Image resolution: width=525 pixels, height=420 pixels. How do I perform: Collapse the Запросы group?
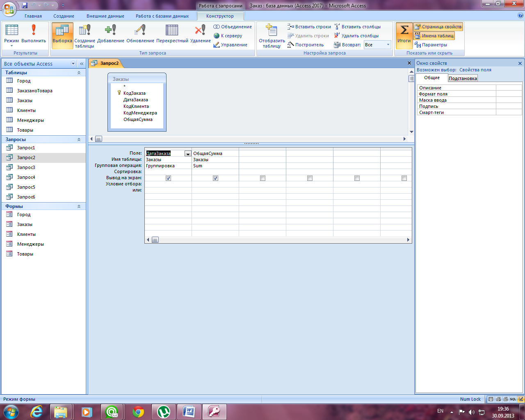79,139
